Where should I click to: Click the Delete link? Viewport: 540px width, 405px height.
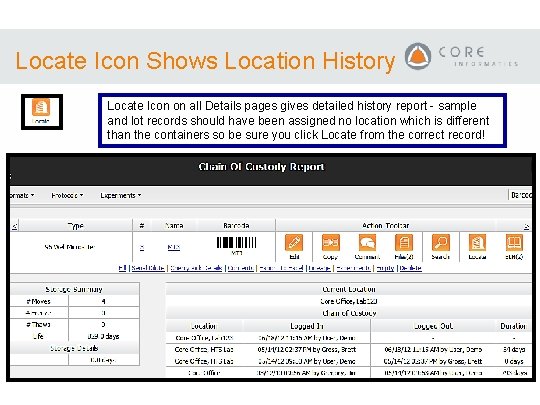[x=411, y=268]
